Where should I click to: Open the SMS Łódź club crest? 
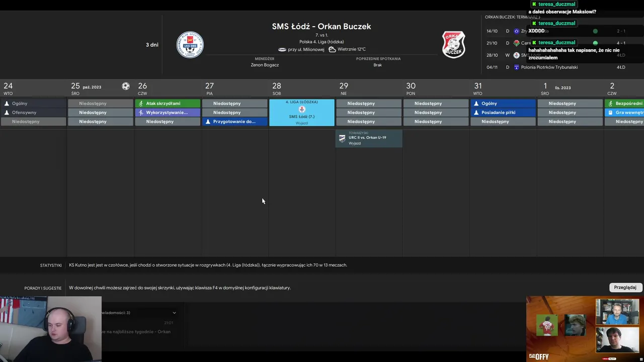[190, 45]
